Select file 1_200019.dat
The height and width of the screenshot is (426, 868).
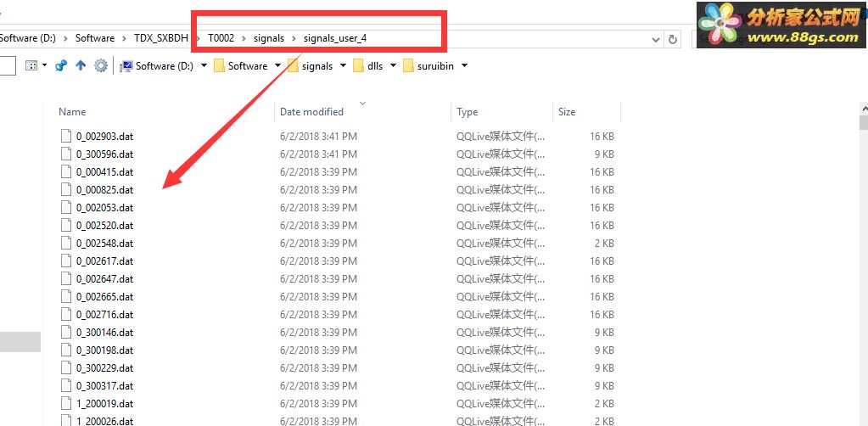[x=104, y=404]
